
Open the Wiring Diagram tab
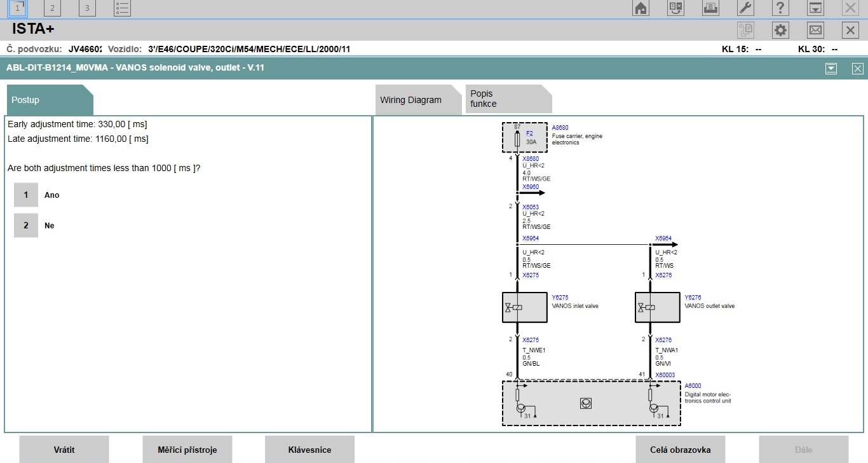point(411,100)
